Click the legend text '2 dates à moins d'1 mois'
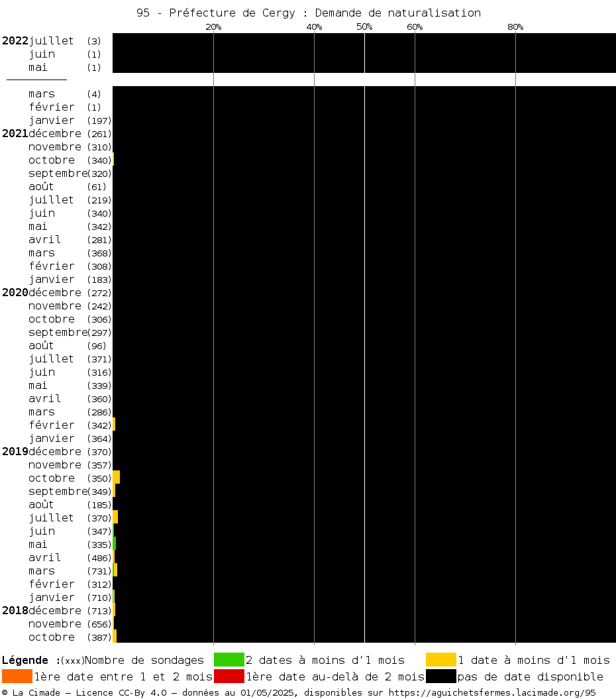616x699 pixels. (325, 660)
